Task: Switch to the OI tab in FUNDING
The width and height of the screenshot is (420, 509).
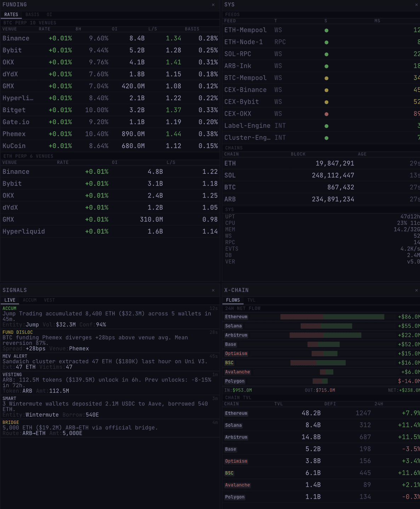Action: (49, 15)
